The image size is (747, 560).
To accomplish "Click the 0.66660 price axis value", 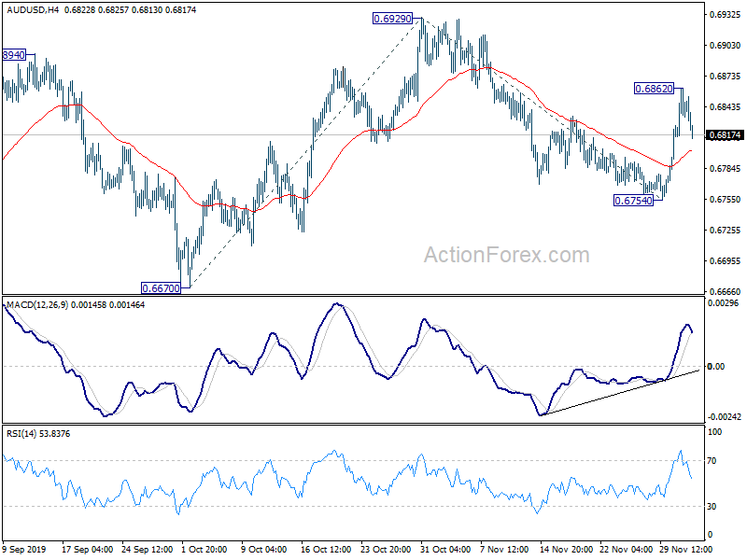I will (x=725, y=291).
